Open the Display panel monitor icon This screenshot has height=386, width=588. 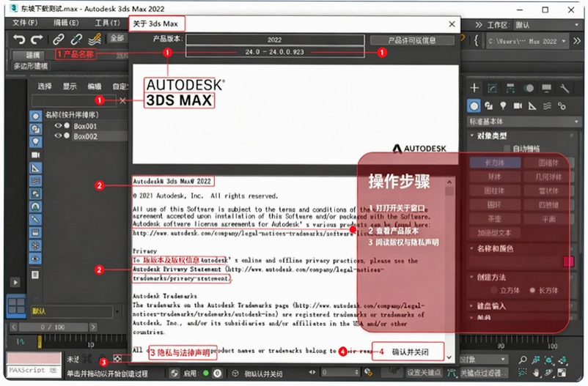[x=547, y=88]
